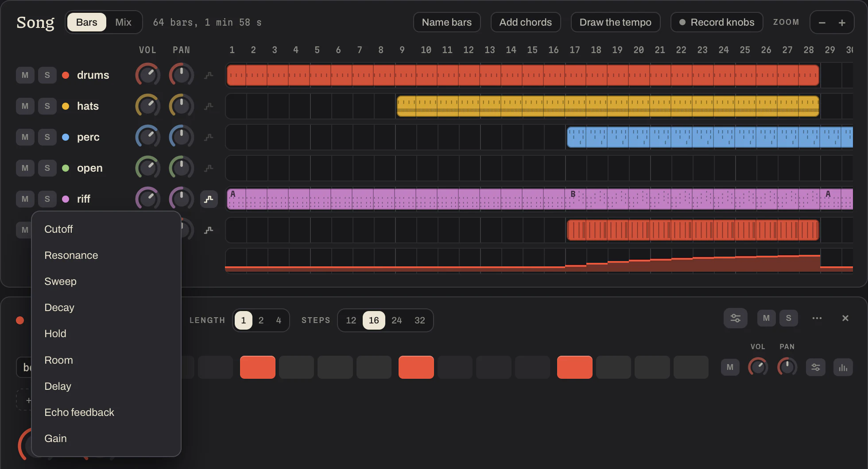Screen dimensions: 868x469
Task: Click the purple riff clip labeled B
Action: click(x=693, y=199)
